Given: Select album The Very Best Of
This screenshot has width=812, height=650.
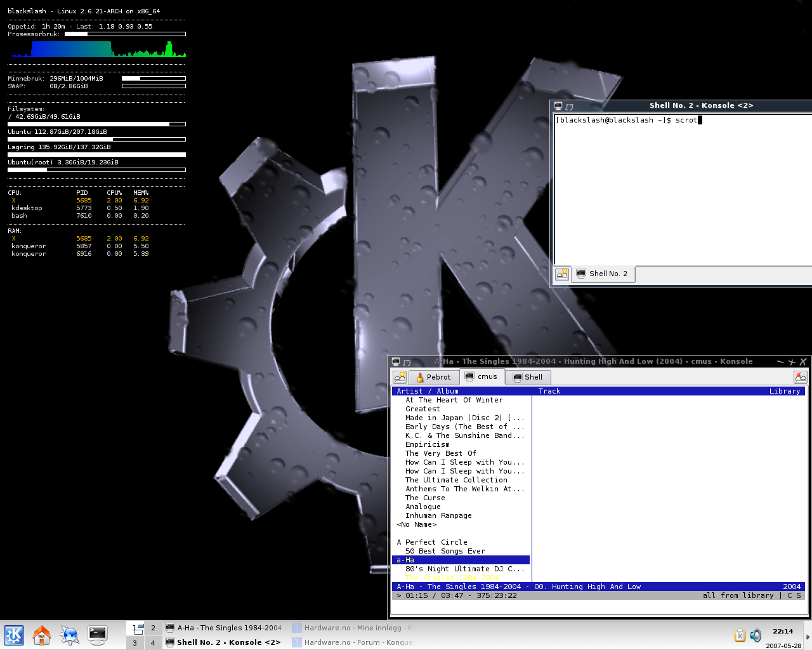Looking at the screenshot, I should tap(441, 453).
